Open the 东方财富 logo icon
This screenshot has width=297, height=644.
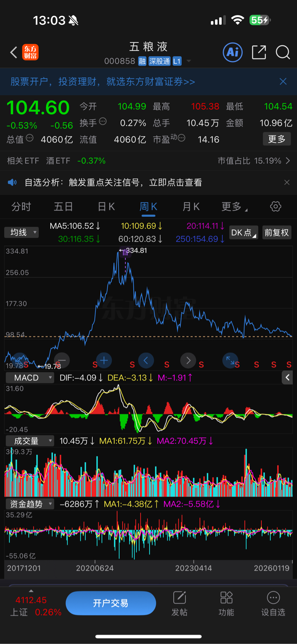(x=31, y=52)
